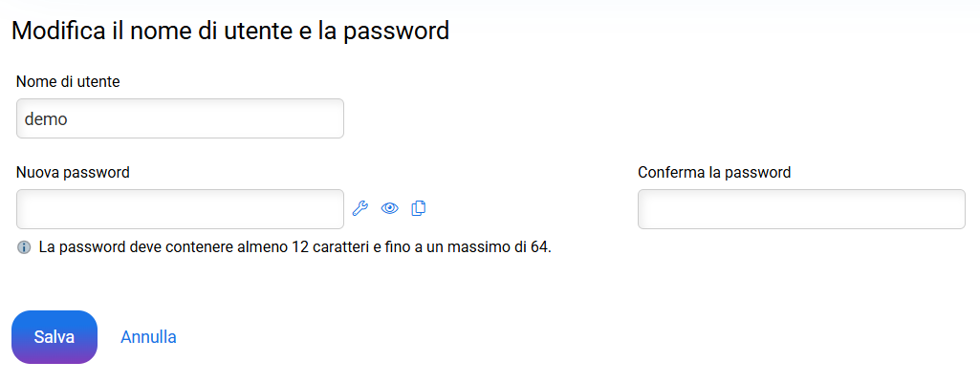Viewport: 980px width, 383px height.
Task: Click the "Nuova password" label
Action: [73, 173]
